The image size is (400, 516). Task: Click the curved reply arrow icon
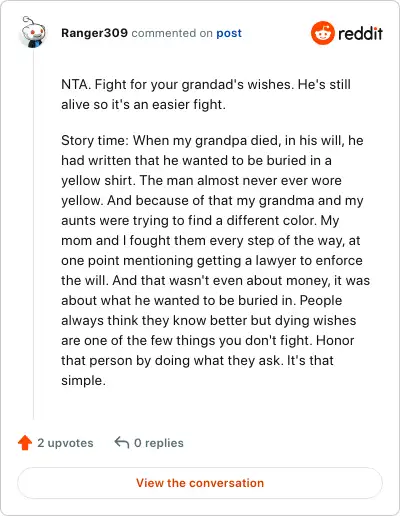[x=122, y=443]
